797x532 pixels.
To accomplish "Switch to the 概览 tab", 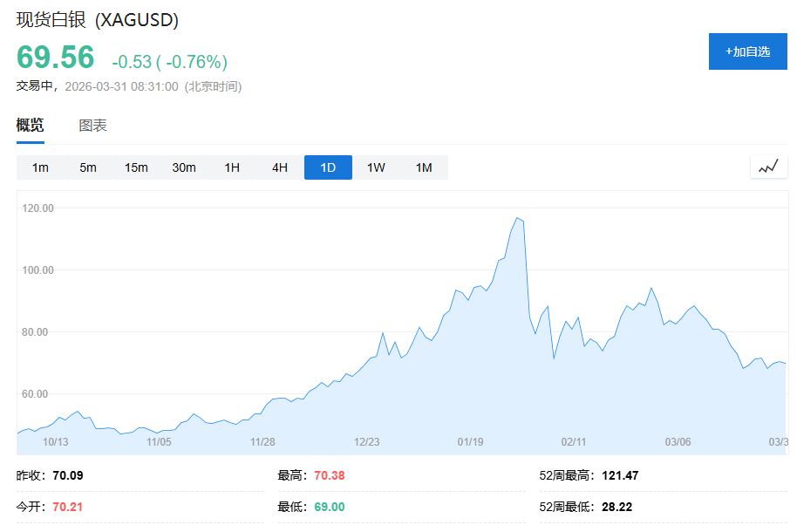I will [x=31, y=126].
